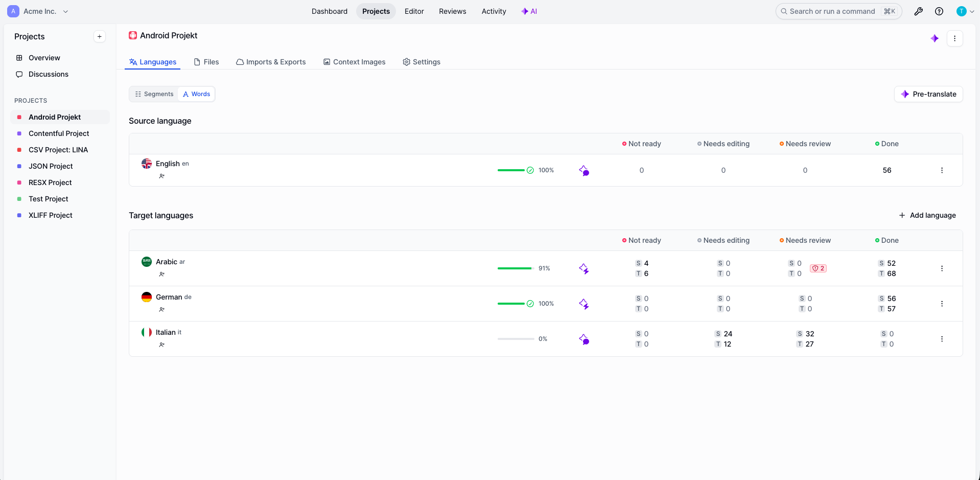Open the Arabic language row
The image size is (980, 480).
coord(546,268)
